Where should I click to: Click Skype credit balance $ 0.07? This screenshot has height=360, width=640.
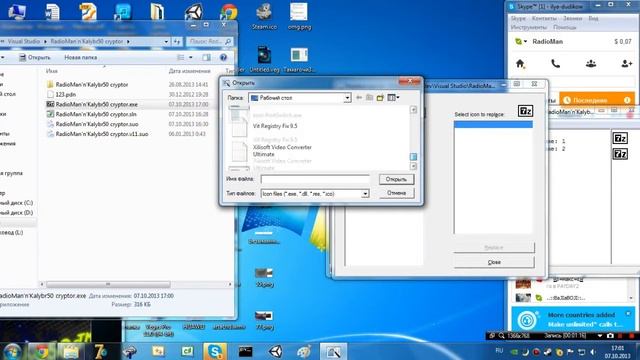622,42
